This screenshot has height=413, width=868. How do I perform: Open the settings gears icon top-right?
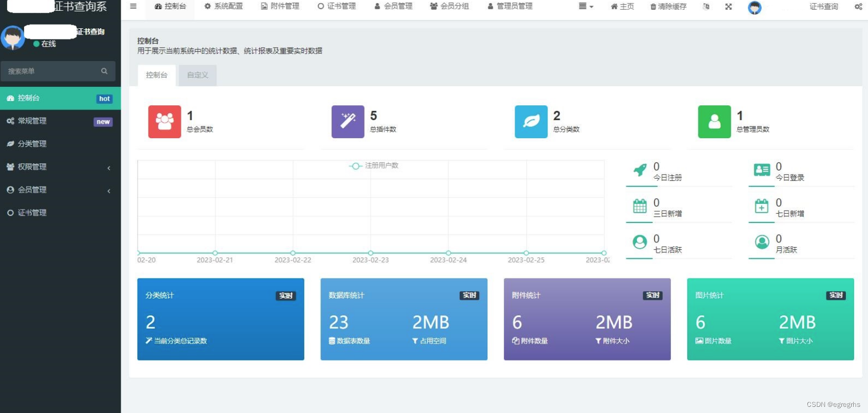[858, 7]
